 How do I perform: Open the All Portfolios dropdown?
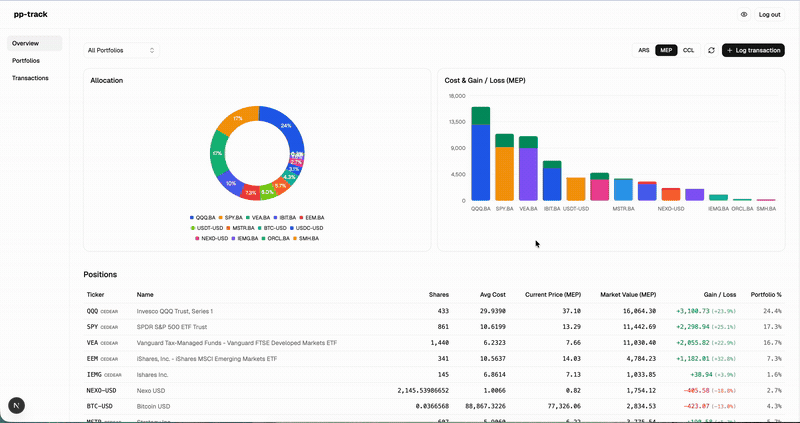(x=121, y=51)
